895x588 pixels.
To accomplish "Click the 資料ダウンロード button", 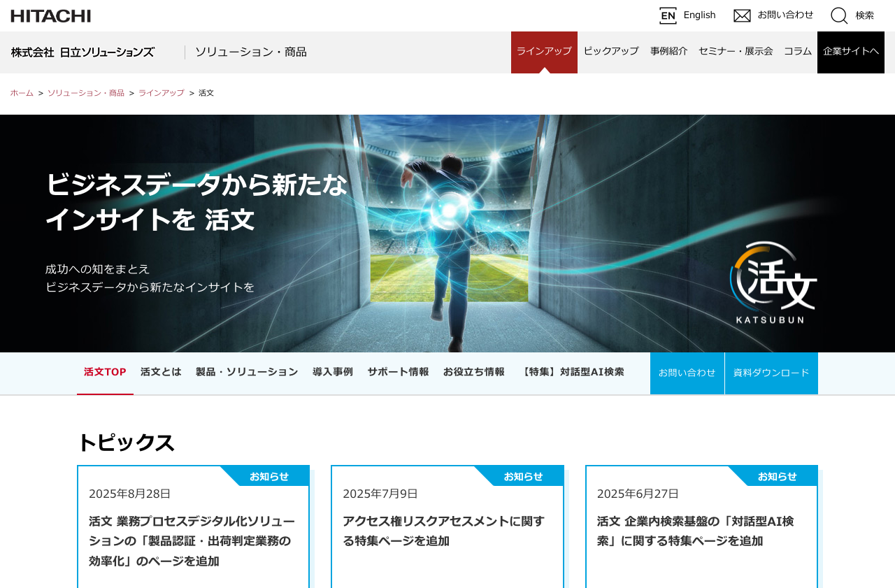I will (x=771, y=372).
